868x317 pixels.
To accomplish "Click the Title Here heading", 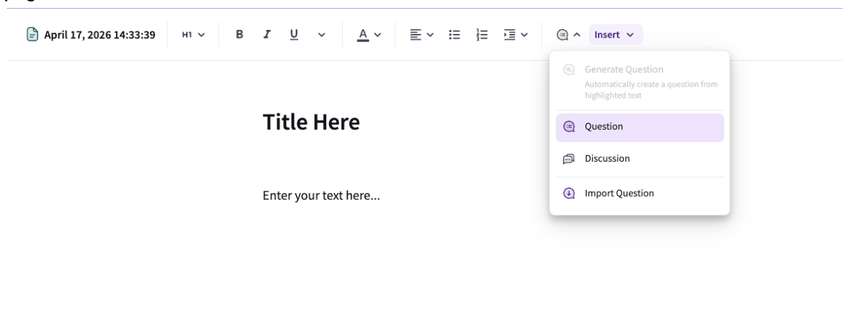I will pos(311,122).
